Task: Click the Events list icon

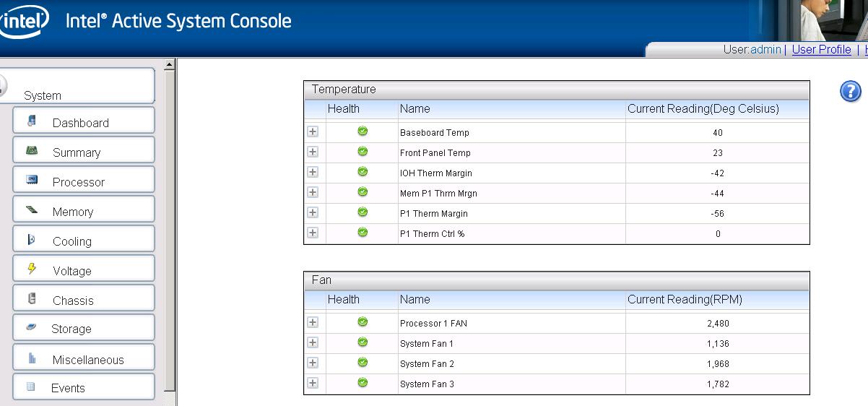Action: coord(31,386)
